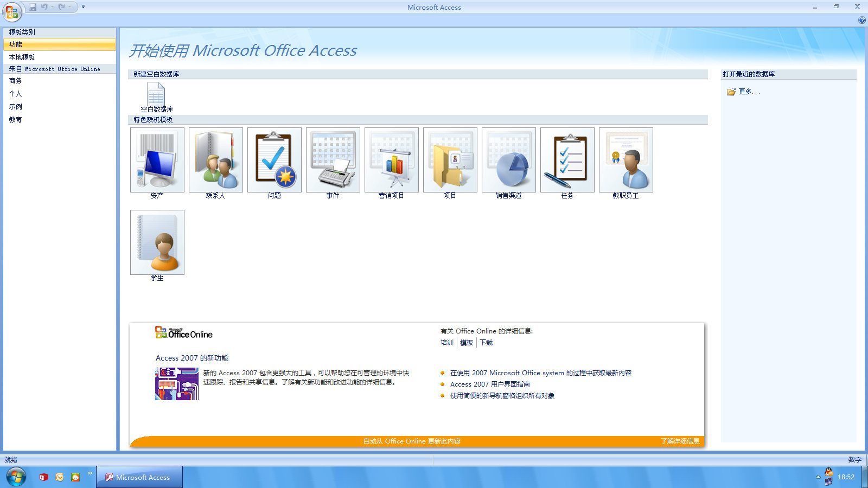The image size is (868, 488).
Task: Click the Redo arrow icon
Action: 61,7
